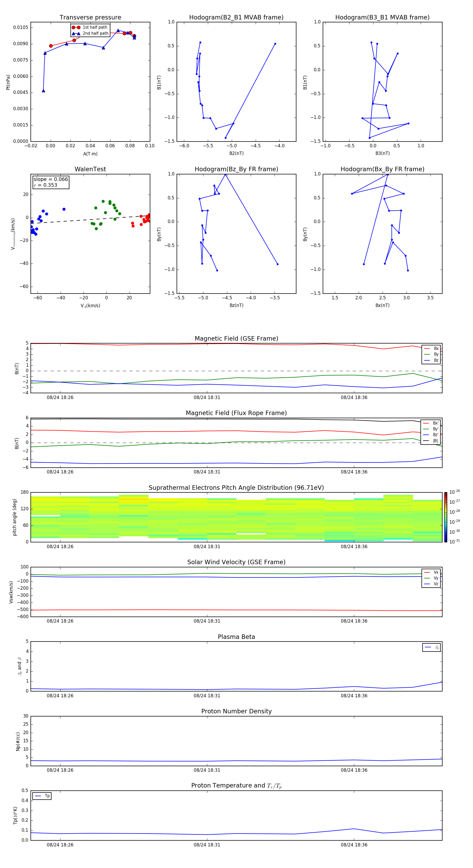Click the "Plasma Beta" plot title
473x868 pixels.
point(236,637)
